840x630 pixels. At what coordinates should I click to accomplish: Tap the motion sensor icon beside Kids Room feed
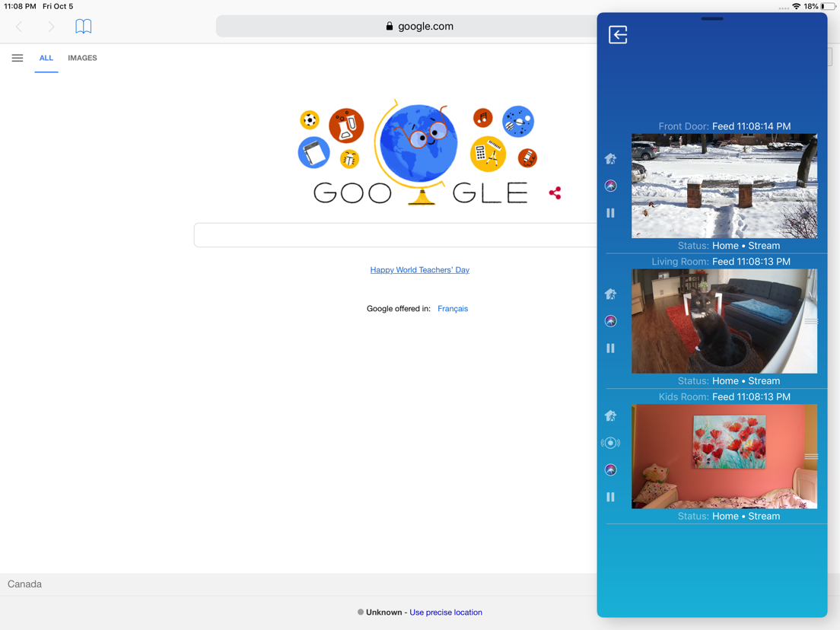610,443
